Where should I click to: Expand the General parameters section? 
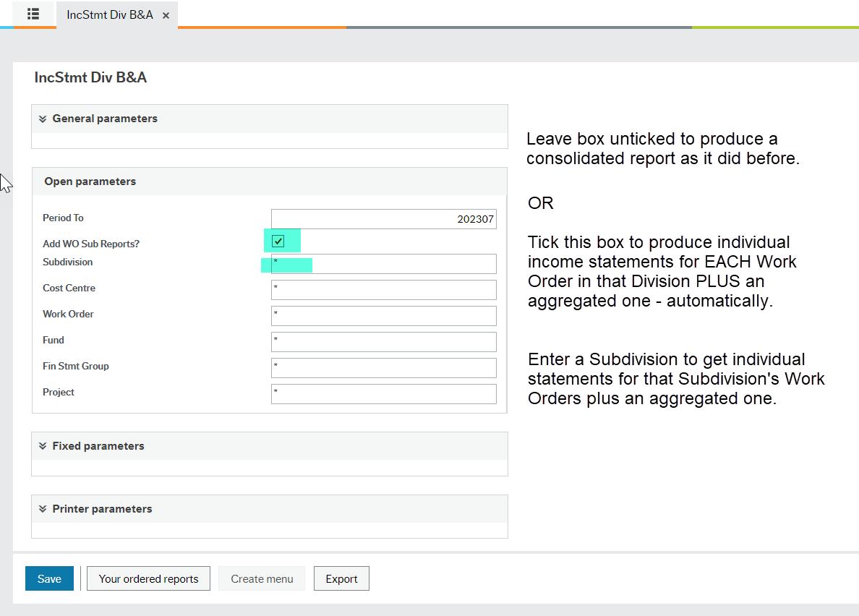pos(103,119)
